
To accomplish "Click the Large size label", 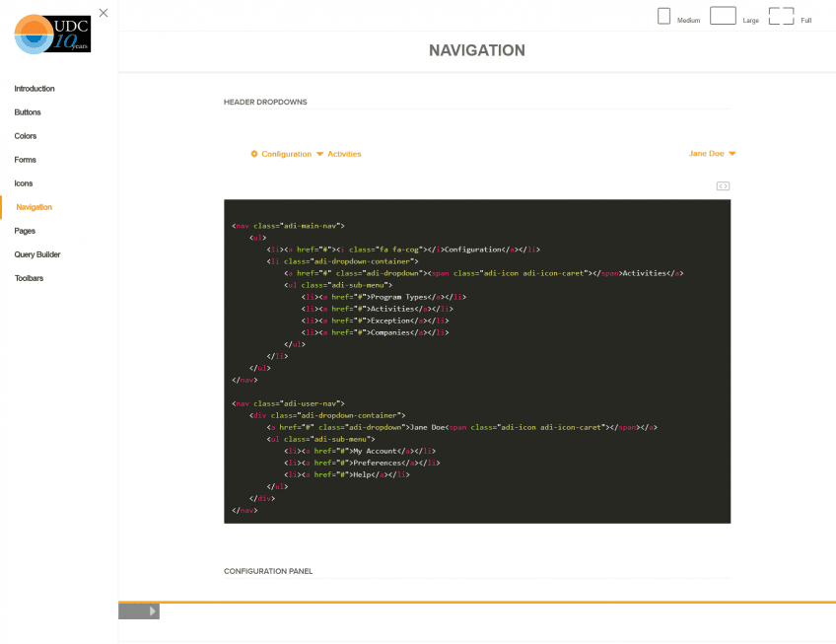I will 750,21.
